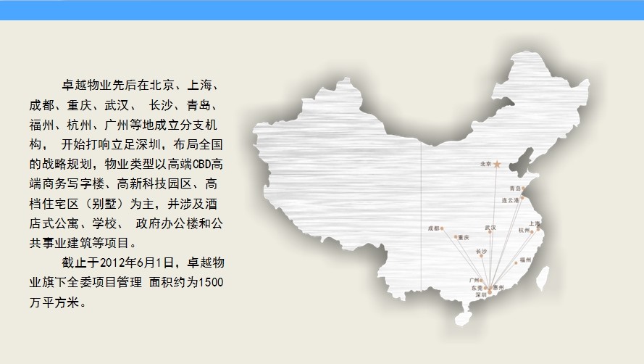Select the line 福州、杭州、广州等地成立分支机
The height and width of the screenshot is (364, 644).
click(123, 125)
